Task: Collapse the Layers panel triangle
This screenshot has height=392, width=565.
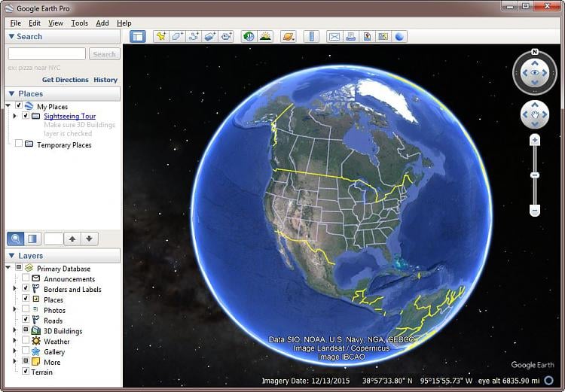Action: (11, 256)
